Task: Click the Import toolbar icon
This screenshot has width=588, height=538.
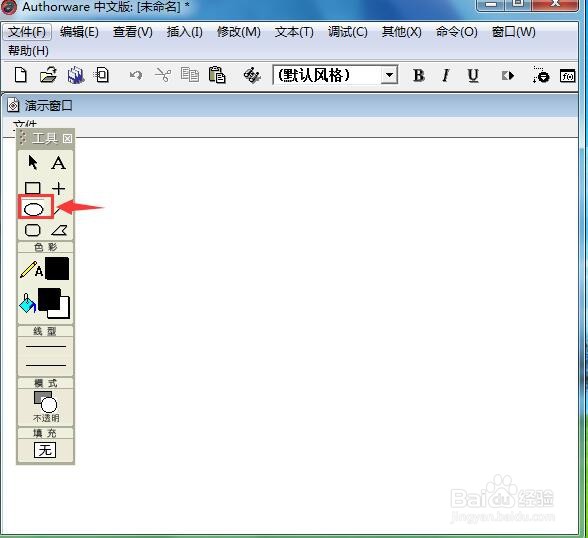Action: point(102,75)
